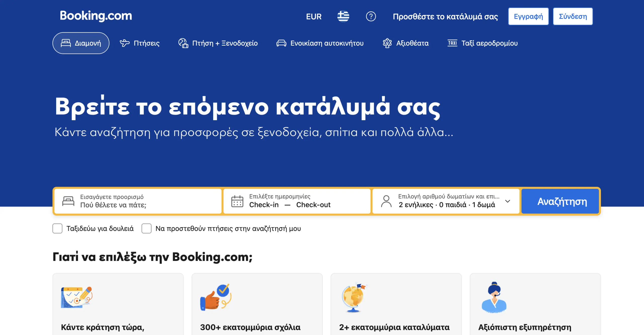Click Κάντε κράτηση τώρα card title

click(x=103, y=327)
